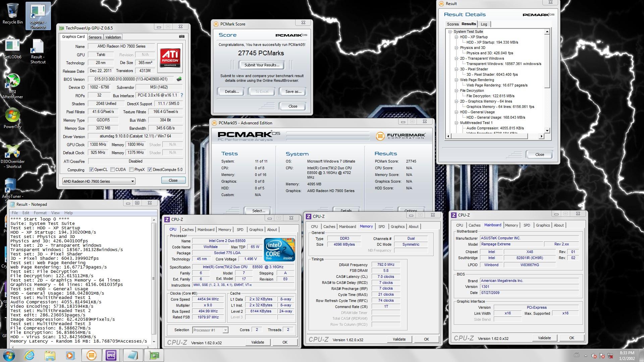Open the Graphics tab in the CPU-Z Mainboard window
The image size is (644, 362).
(x=543, y=225)
